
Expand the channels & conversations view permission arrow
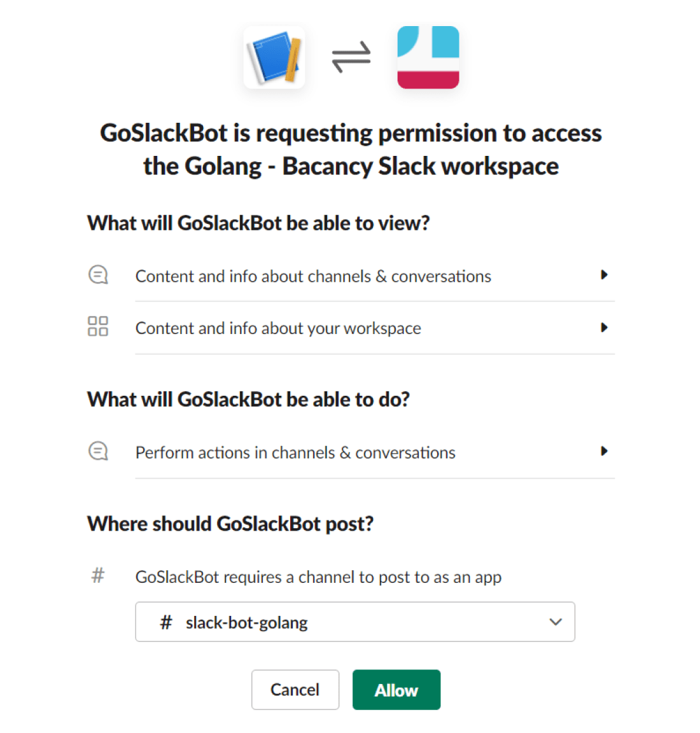click(604, 275)
